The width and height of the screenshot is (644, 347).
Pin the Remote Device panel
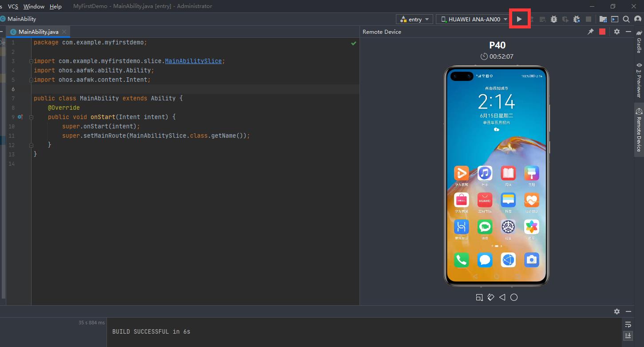click(591, 32)
